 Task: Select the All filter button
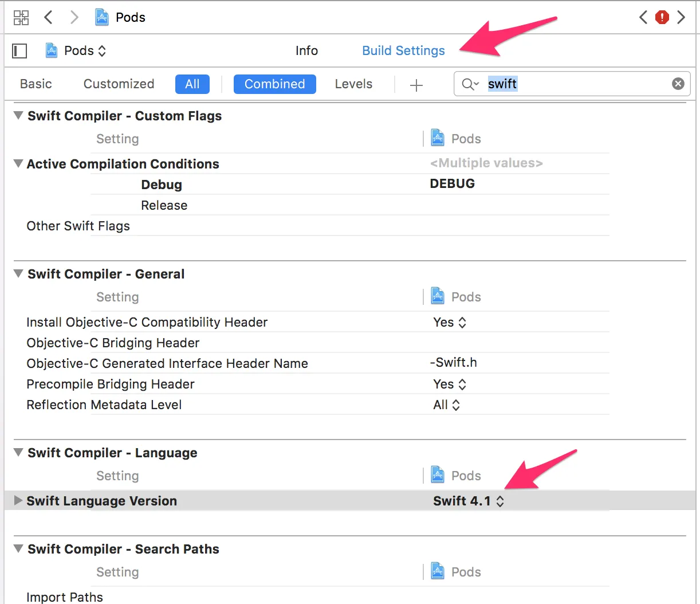(192, 84)
